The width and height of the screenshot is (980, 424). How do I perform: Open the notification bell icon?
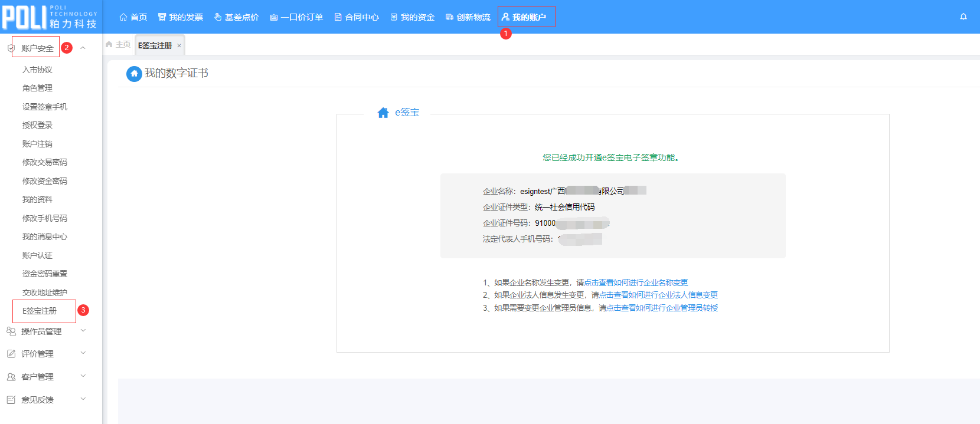pos(963,17)
